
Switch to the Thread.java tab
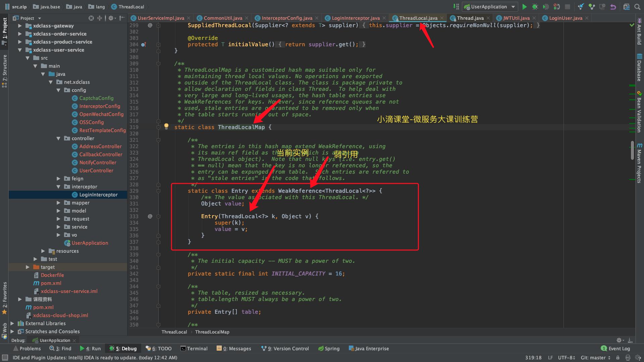[470, 18]
